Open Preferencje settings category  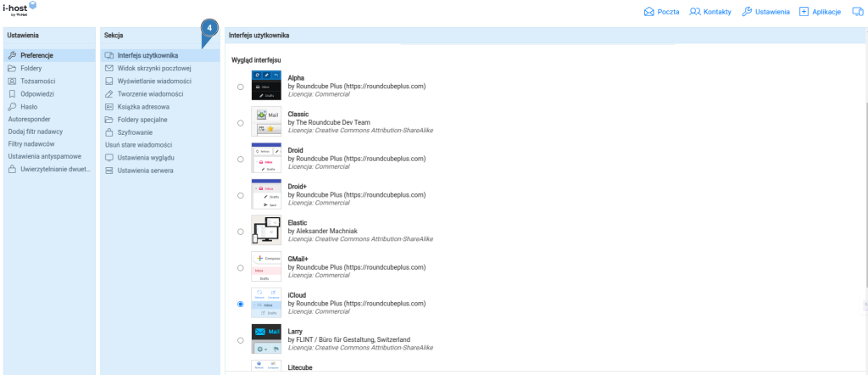(49, 55)
